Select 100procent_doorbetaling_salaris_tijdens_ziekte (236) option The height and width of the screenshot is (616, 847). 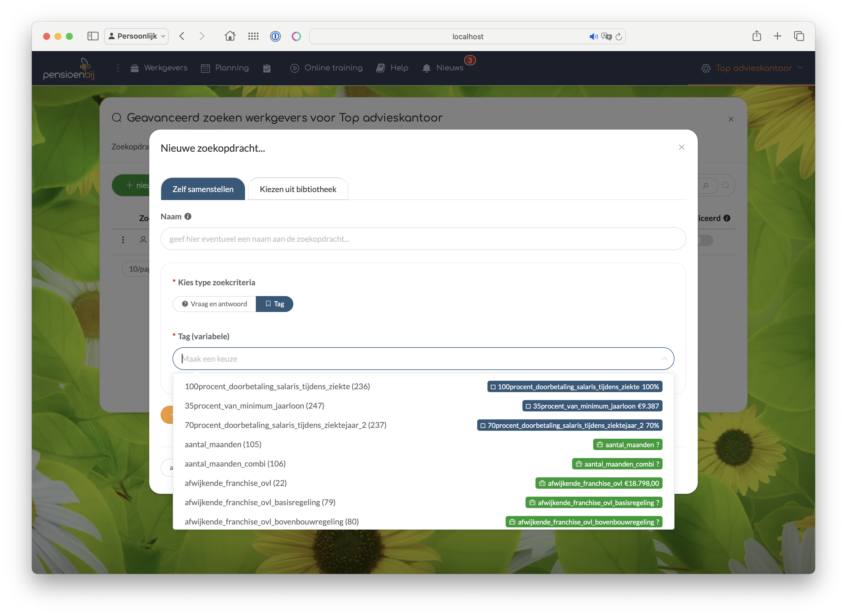point(423,386)
